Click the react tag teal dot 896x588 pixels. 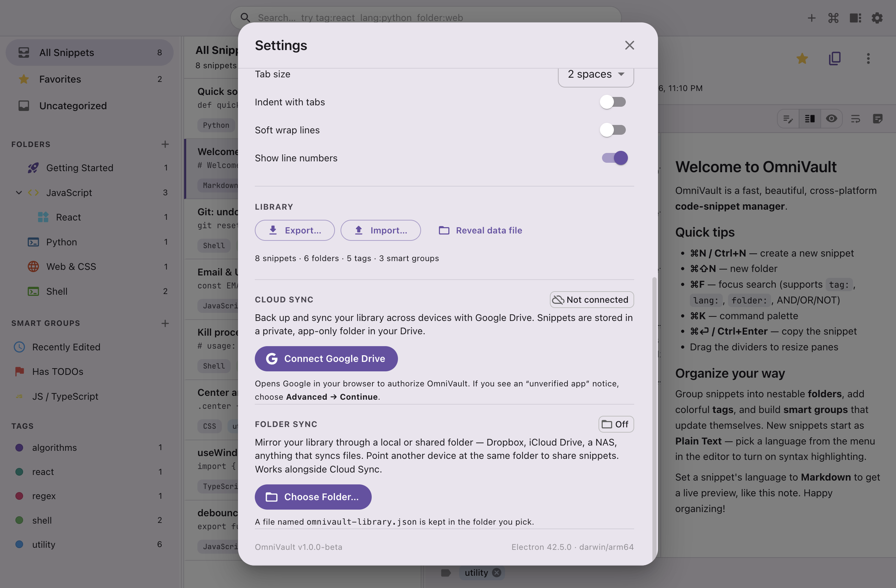click(x=19, y=472)
